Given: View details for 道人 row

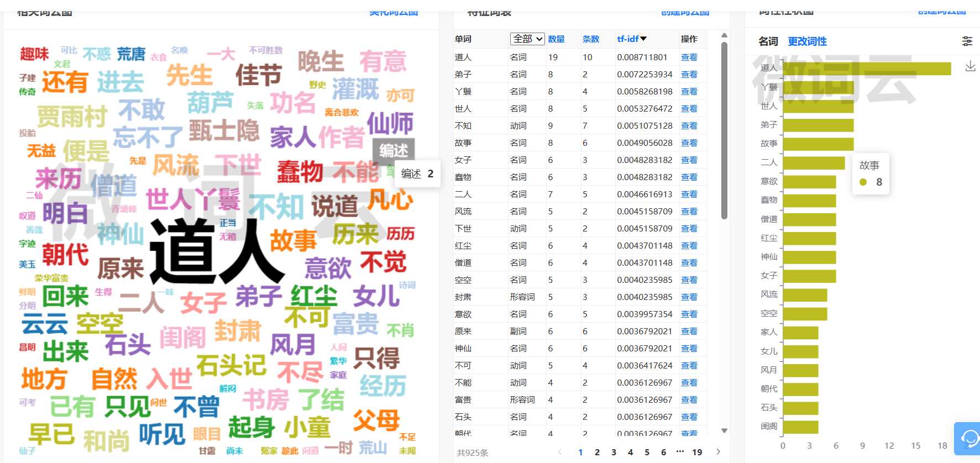Looking at the screenshot, I should click(x=689, y=57).
